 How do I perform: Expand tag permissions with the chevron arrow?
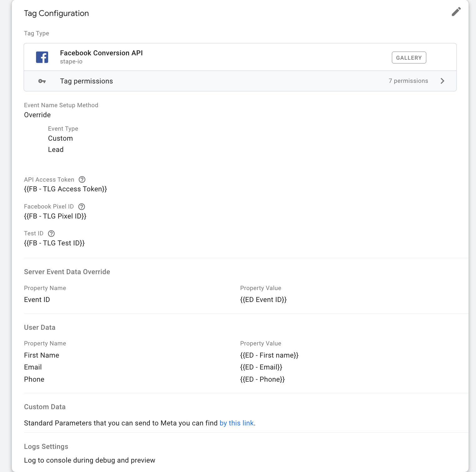pos(442,81)
